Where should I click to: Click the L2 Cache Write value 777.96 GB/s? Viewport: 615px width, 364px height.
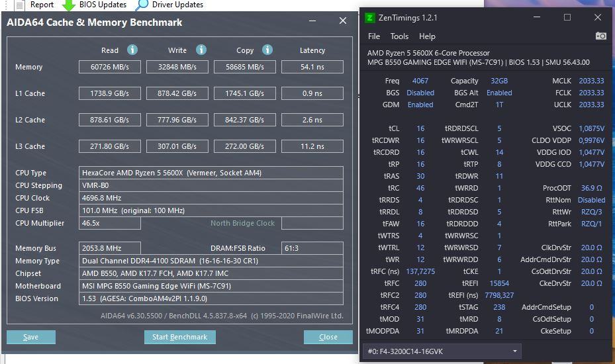coord(177,120)
